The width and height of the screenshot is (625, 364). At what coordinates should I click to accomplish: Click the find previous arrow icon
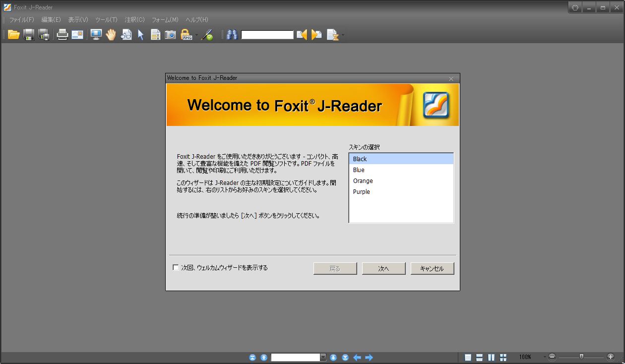[302, 35]
